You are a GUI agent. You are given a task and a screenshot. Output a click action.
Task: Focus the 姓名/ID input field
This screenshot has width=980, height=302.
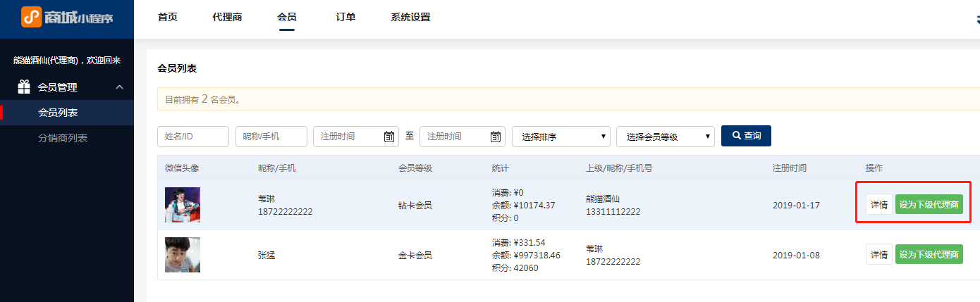(x=193, y=137)
